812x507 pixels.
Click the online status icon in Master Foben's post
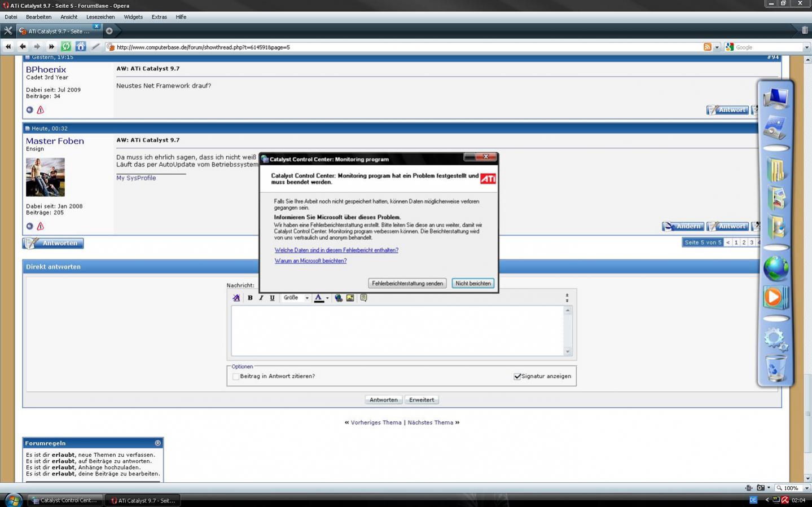tap(29, 226)
